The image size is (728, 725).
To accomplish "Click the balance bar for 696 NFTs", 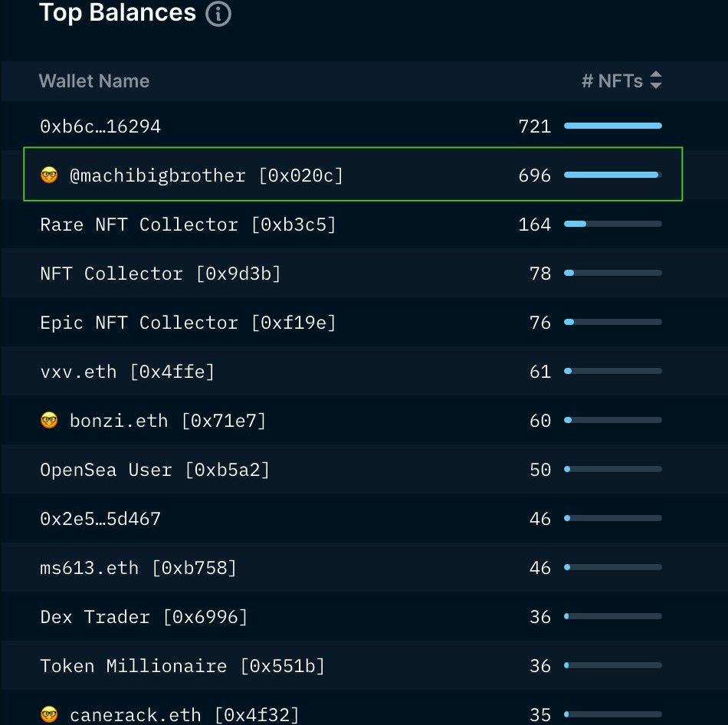I will (x=612, y=175).
